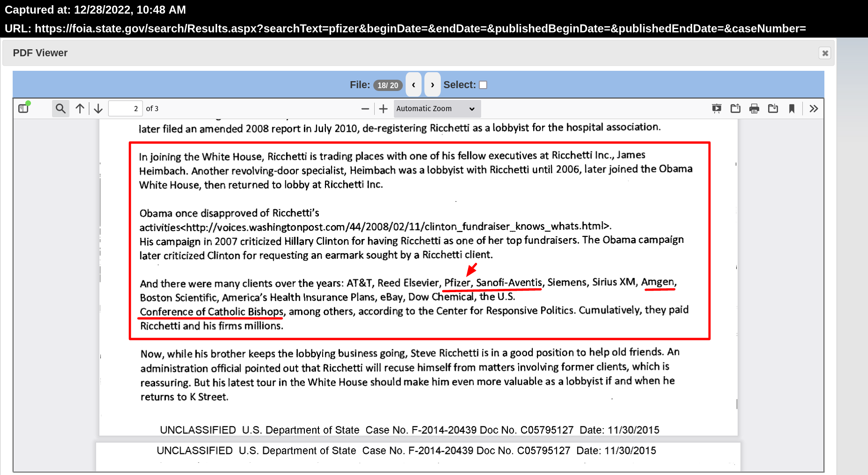Open the tools overflow menu
This screenshot has width=868, height=475.
click(x=814, y=108)
